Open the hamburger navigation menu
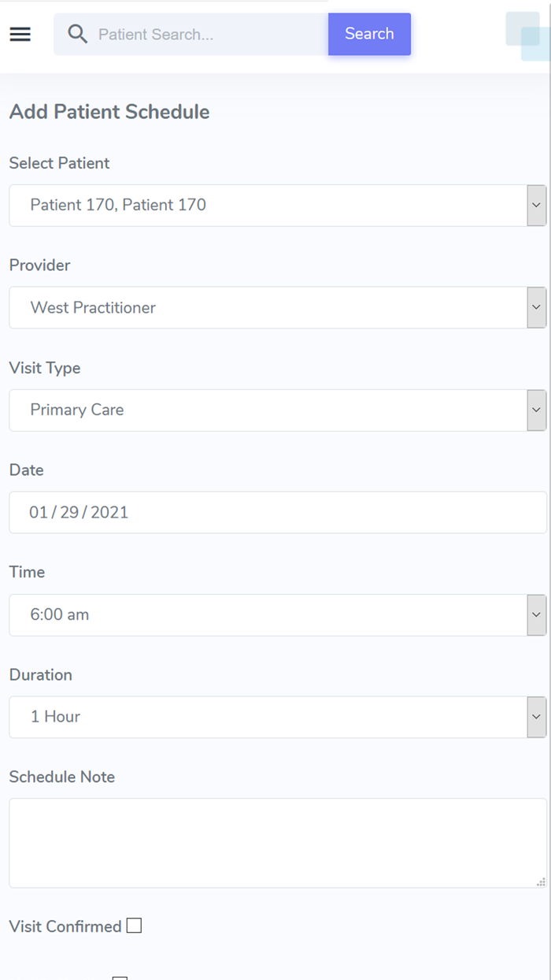Screen dimensions: 551x980 20,34
